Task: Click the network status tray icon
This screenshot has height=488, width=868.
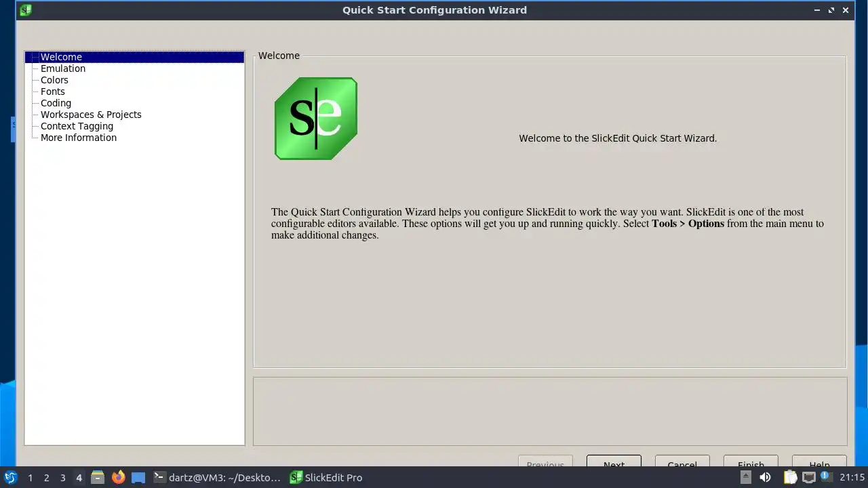Action: click(808, 477)
